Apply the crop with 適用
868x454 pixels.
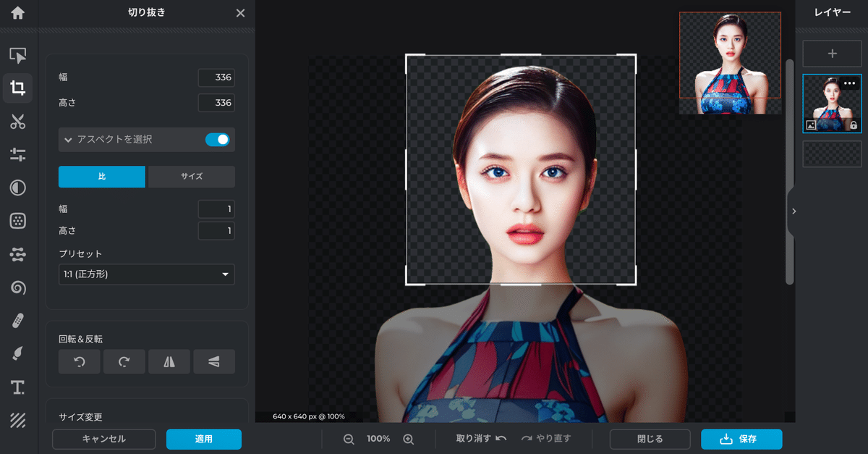pyautogui.click(x=204, y=440)
